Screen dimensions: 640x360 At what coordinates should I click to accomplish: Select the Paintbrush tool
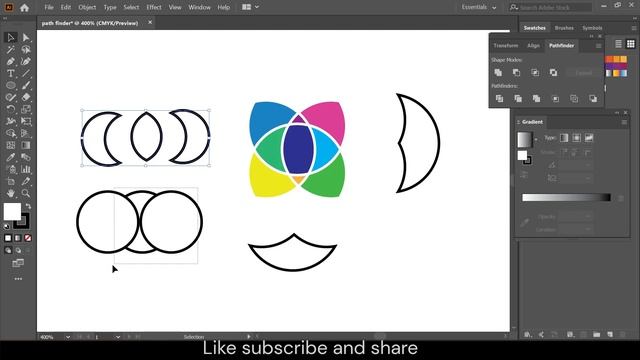pyautogui.click(x=26, y=85)
